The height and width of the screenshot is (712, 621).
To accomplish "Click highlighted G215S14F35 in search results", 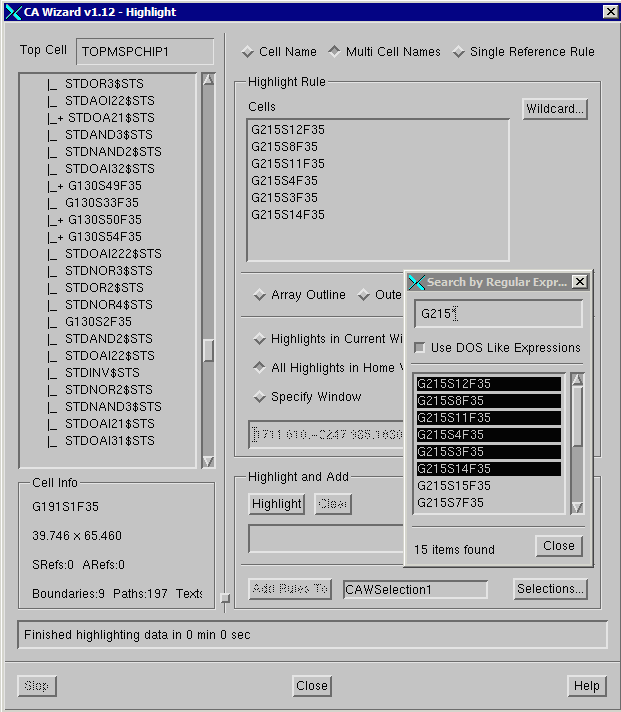I will click(489, 469).
